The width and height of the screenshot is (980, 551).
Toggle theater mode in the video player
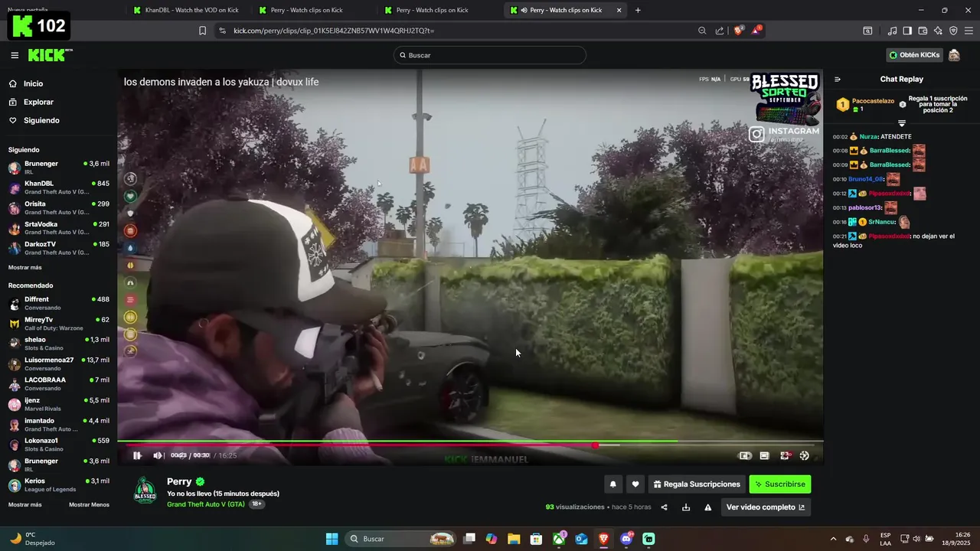[764, 455]
